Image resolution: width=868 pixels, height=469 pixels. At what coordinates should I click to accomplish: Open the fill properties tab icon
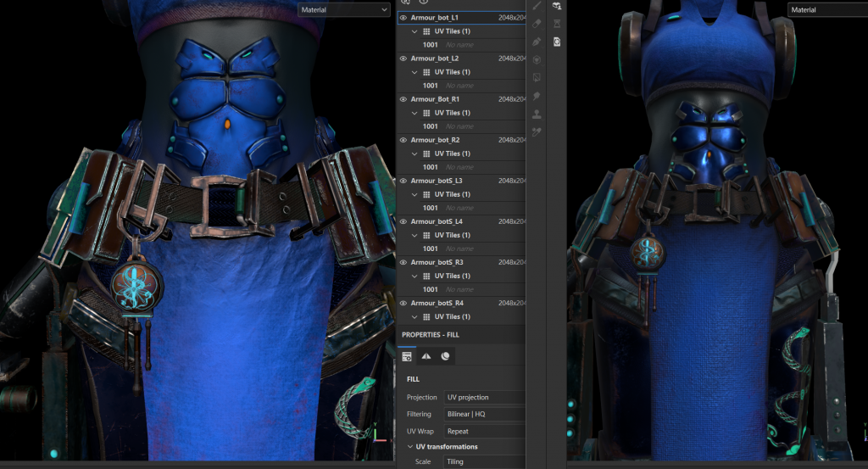408,356
